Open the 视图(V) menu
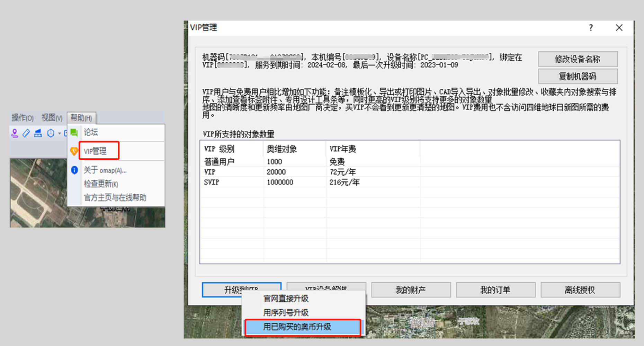This screenshot has height=346, width=644. (x=52, y=118)
